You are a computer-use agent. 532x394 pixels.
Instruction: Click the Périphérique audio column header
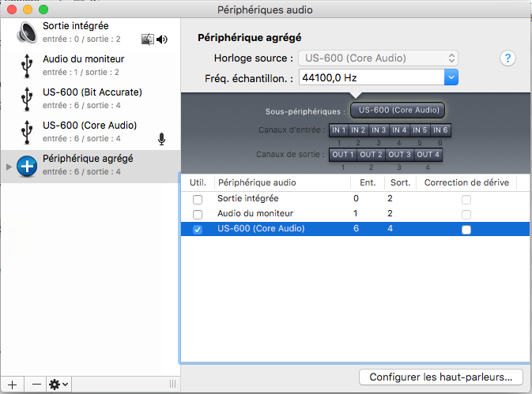pyautogui.click(x=282, y=182)
